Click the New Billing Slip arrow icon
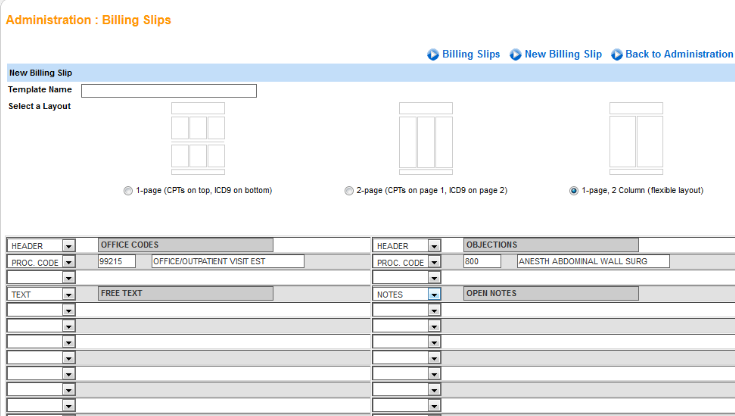735x416 pixels. (x=515, y=54)
